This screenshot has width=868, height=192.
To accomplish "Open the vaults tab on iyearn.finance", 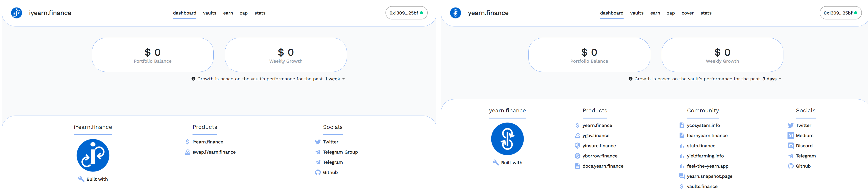I will coord(210,13).
